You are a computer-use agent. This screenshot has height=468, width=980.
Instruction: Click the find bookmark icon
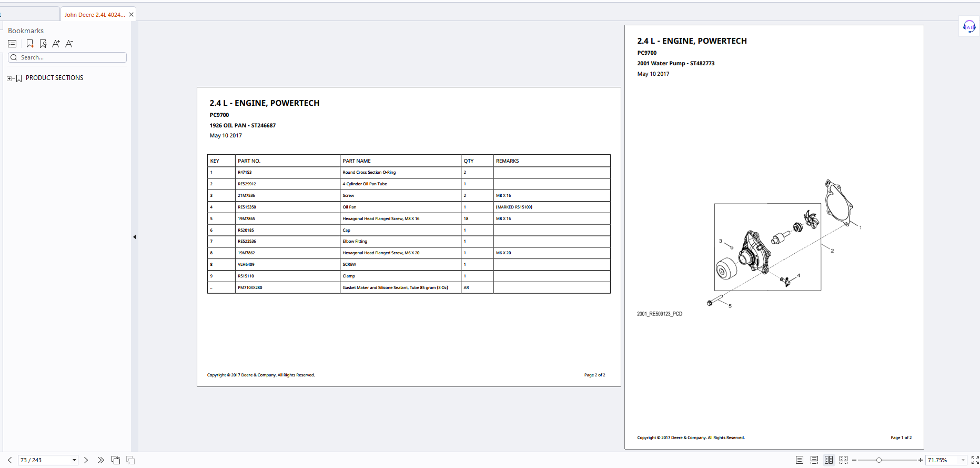pos(43,44)
